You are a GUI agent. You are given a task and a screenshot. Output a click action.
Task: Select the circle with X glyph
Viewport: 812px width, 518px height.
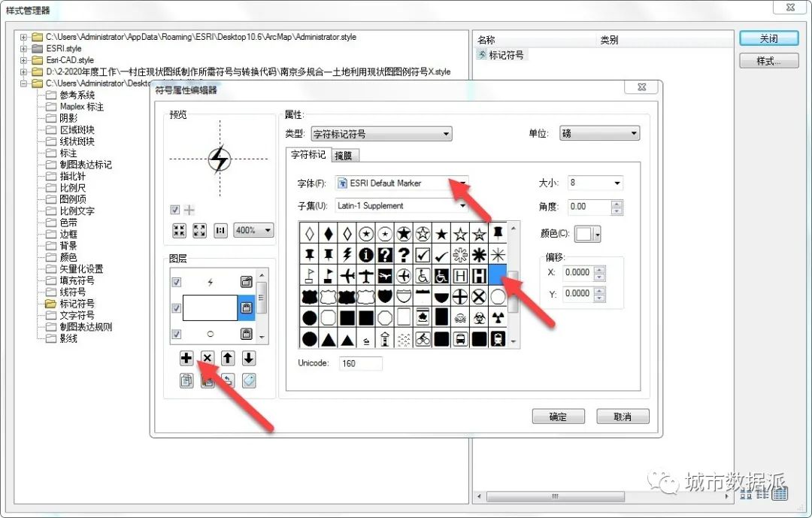[479, 296]
